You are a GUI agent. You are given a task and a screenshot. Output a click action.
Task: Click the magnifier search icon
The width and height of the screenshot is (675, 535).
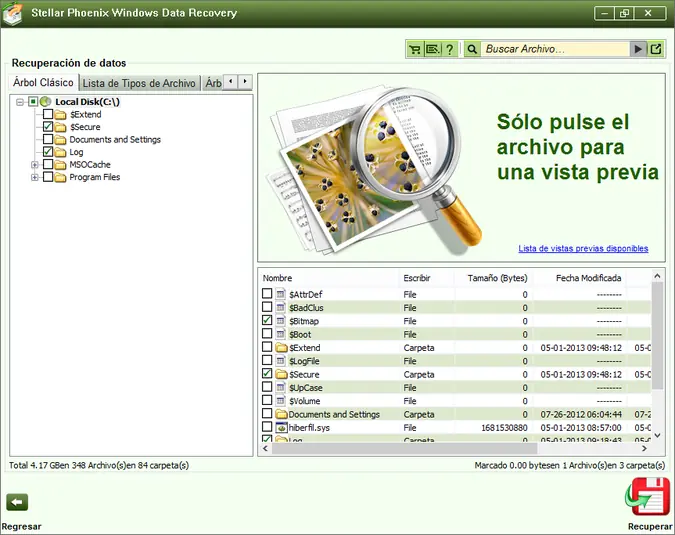click(x=472, y=49)
